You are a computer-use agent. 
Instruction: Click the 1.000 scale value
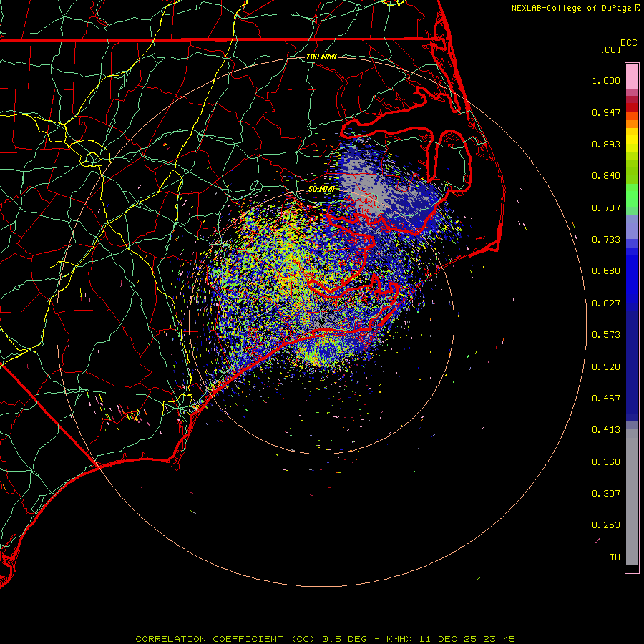pos(606,80)
